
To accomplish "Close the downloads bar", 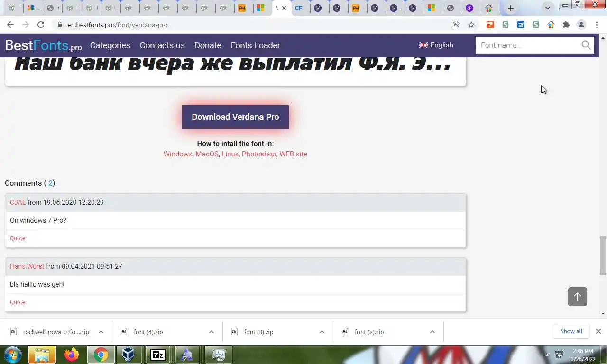I will click(598, 331).
